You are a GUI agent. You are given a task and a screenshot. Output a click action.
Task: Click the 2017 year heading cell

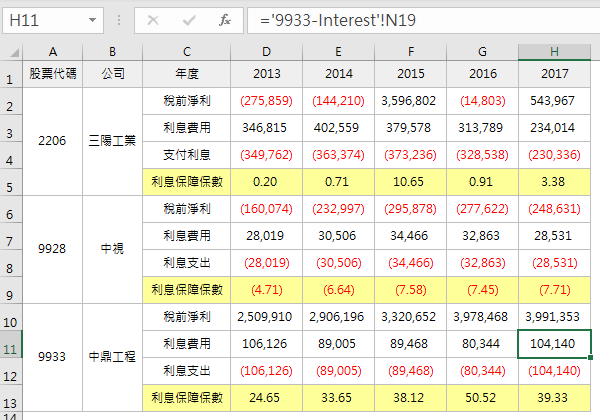pos(554,74)
